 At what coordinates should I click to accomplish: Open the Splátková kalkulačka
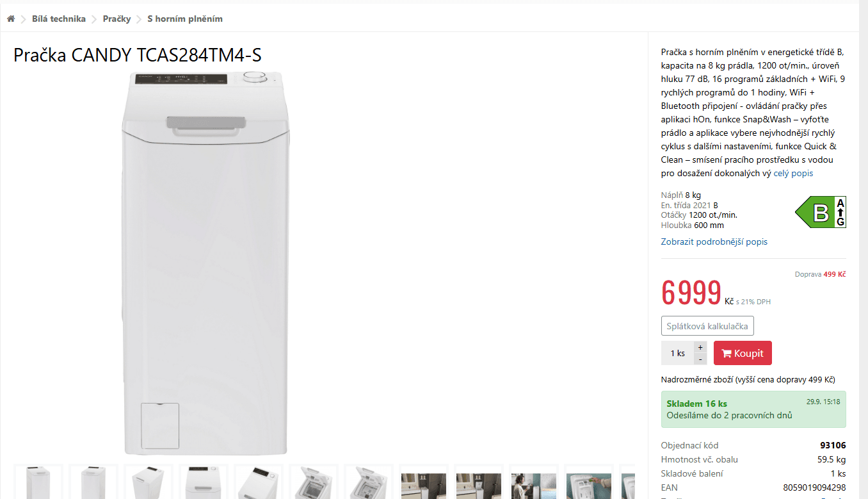[707, 326]
